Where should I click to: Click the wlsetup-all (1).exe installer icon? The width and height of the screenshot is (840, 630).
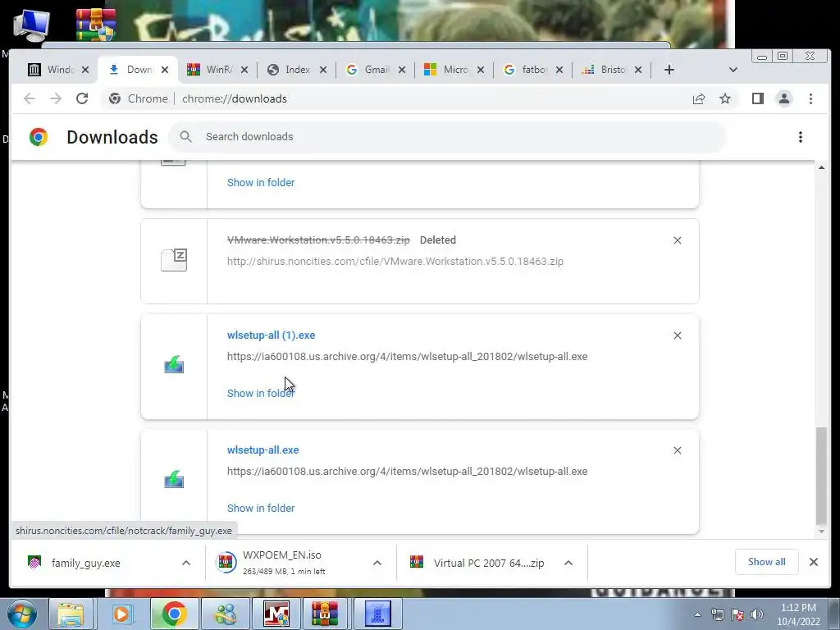tap(174, 365)
